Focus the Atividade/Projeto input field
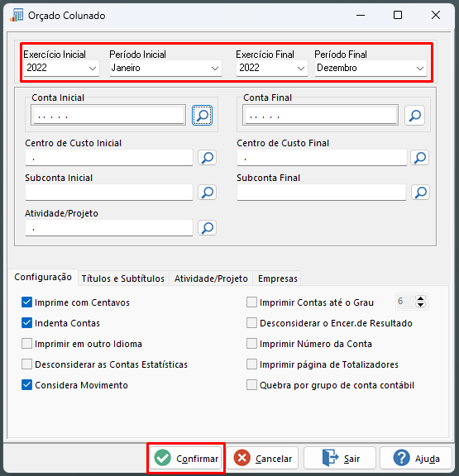Image resolution: width=459 pixels, height=476 pixels. pyautogui.click(x=109, y=228)
